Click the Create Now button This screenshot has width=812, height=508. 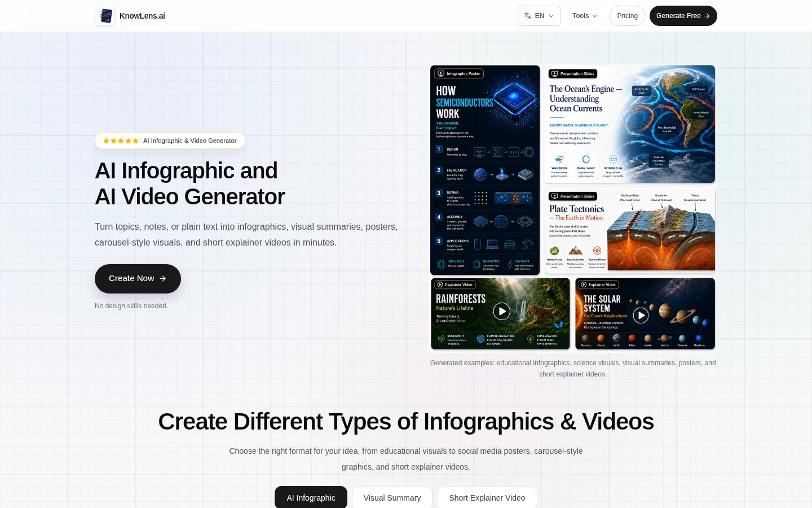138,279
